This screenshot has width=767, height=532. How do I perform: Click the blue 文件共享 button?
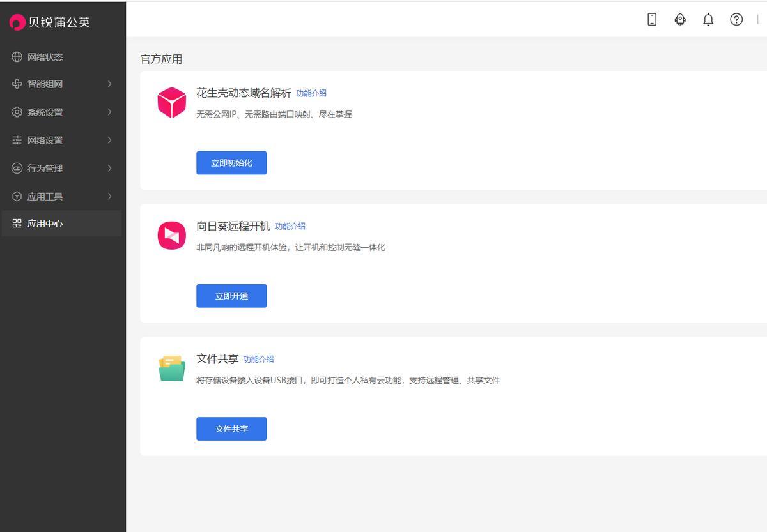[231, 429]
